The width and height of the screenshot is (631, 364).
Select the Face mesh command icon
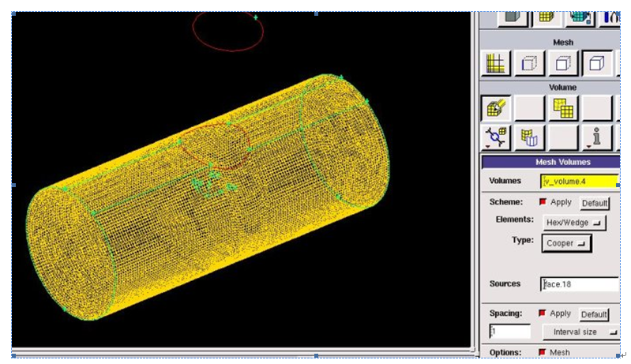(x=562, y=62)
